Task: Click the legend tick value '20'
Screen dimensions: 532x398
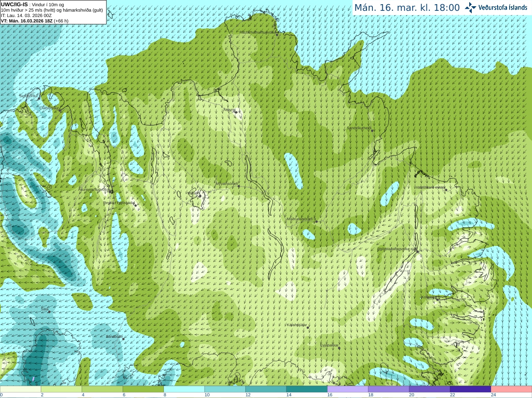Action: (411, 395)
